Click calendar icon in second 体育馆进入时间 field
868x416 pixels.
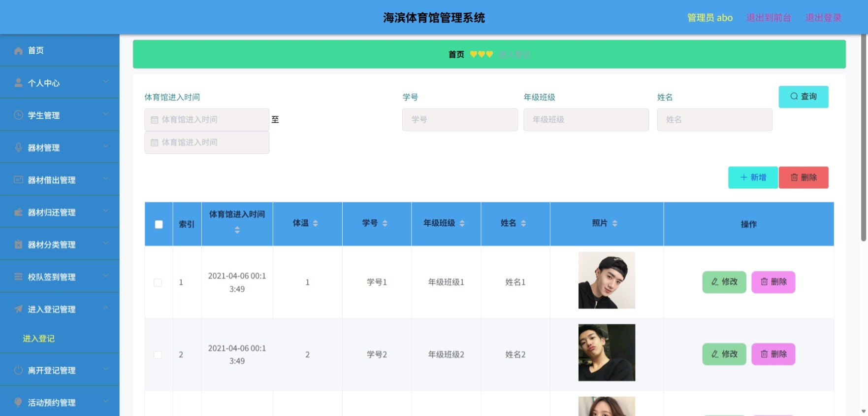[154, 142]
